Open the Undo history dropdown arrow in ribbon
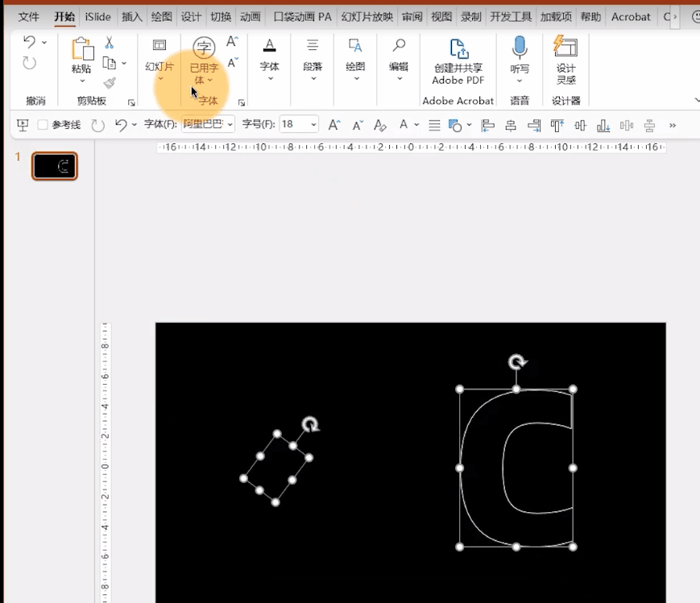This screenshot has width=700, height=603. [44, 43]
